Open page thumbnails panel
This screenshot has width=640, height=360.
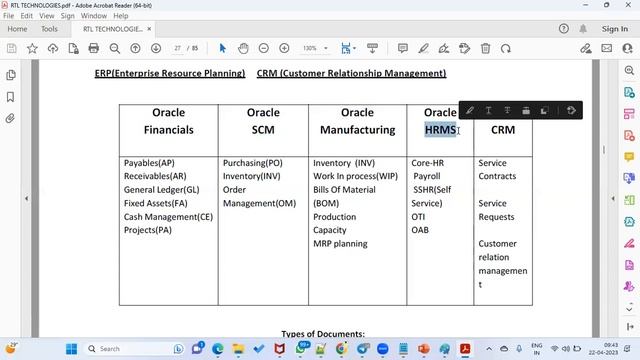[x=11, y=75]
